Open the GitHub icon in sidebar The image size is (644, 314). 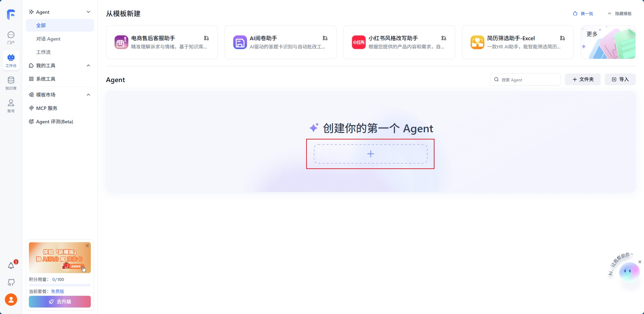[x=11, y=282]
